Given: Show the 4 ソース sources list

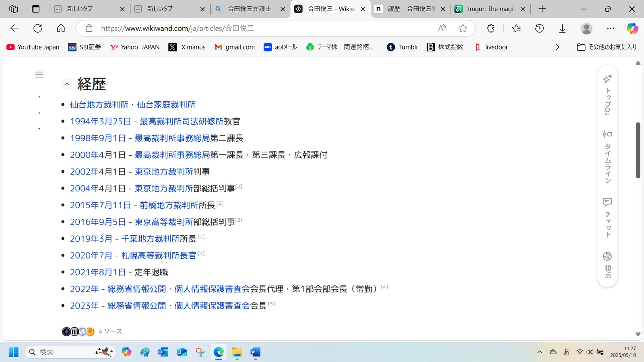Looking at the screenshot, I should pos(92,331).
